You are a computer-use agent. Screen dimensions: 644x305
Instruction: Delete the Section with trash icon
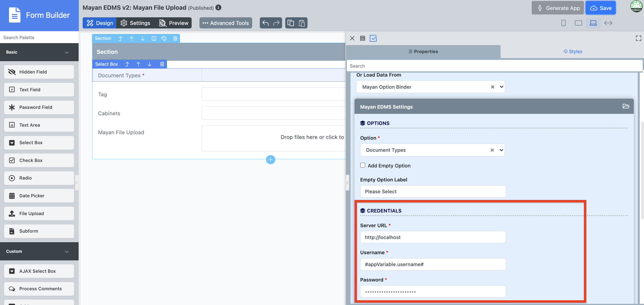pyautogui.click(x=175, y=38)
